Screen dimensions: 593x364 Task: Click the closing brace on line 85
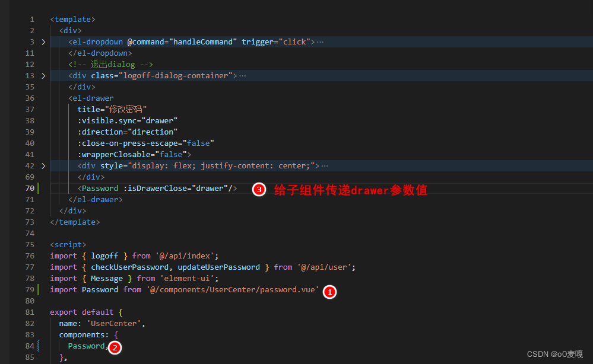tap(61, 357)
